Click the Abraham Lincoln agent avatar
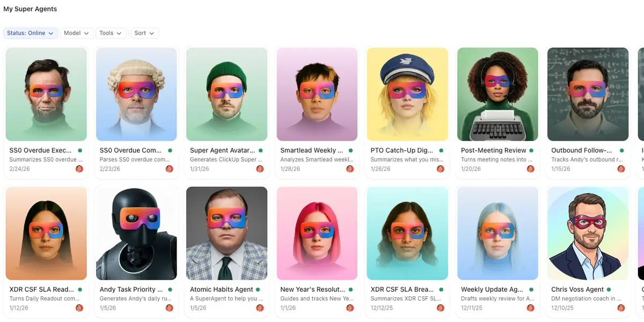 [x=46, y=94]
